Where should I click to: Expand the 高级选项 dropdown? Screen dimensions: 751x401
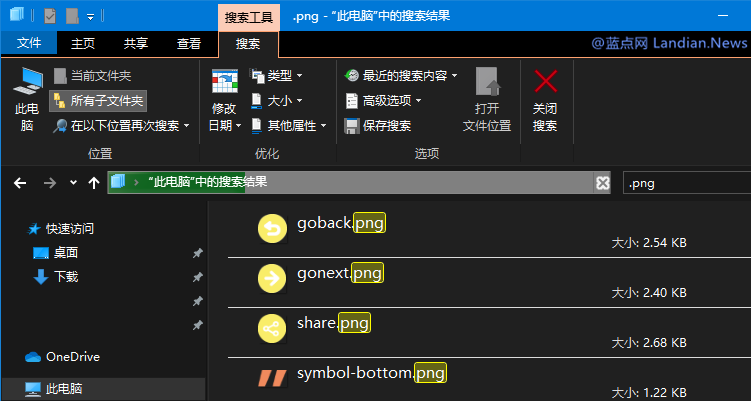click(x=384, y=100)
